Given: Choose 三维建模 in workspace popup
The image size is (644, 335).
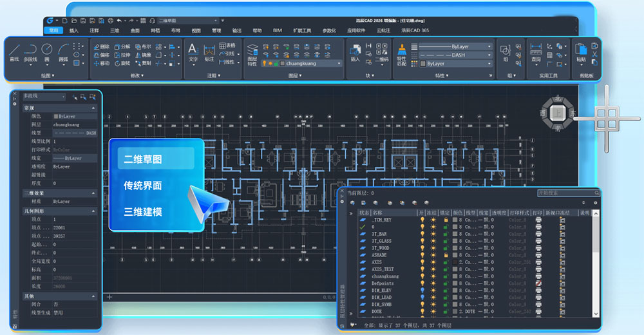Looking at the screenshot, I should 143,212.
